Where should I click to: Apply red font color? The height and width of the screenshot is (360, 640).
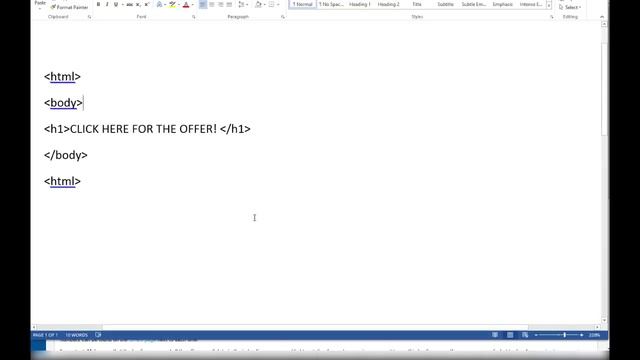pyautogui.click(x=186, y=4)
